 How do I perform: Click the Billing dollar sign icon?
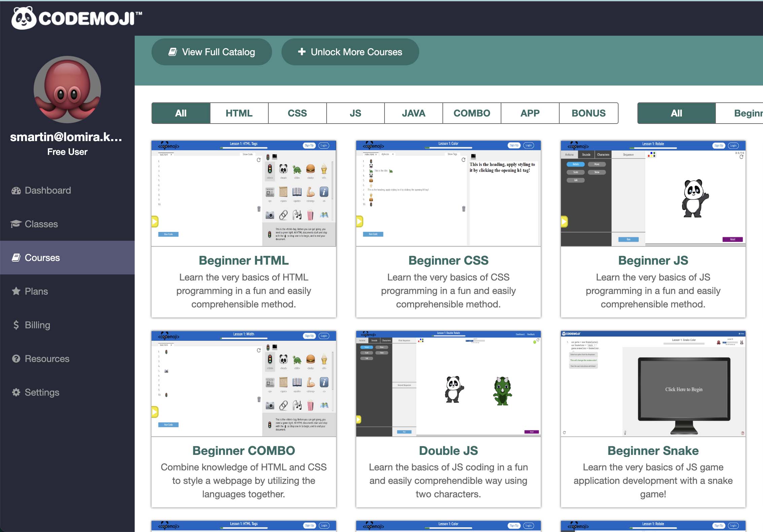coord(16,325)
